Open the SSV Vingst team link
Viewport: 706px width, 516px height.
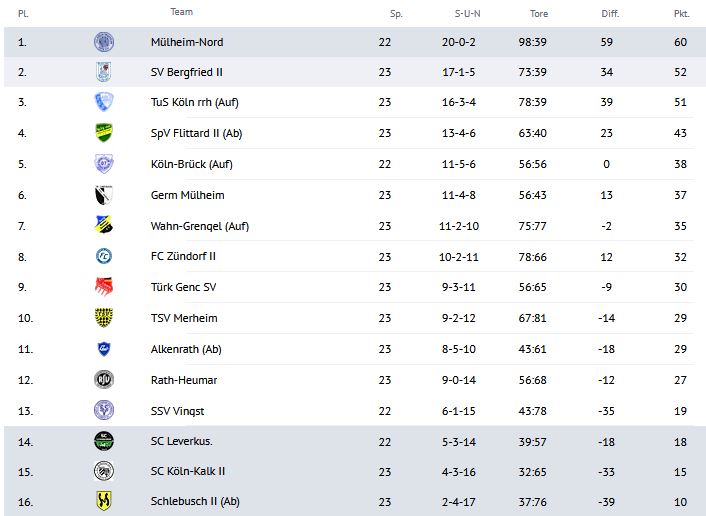[177, 411]
